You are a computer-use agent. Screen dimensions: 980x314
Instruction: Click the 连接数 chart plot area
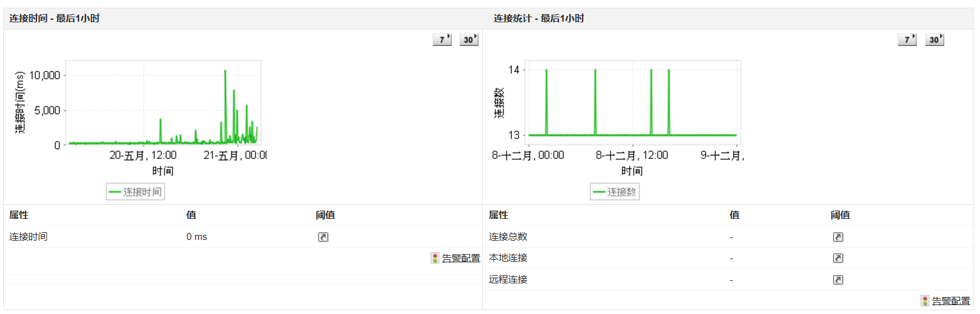pyautogui.click(x=632, y=102)
